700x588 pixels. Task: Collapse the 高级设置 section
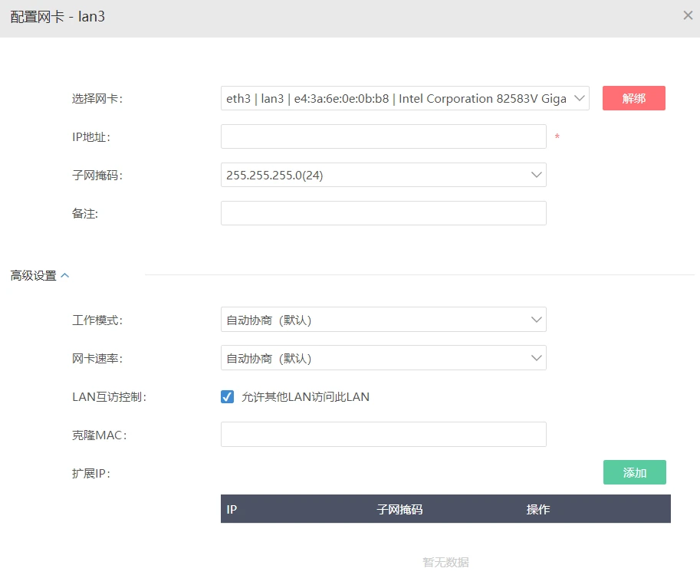point(40,275)
